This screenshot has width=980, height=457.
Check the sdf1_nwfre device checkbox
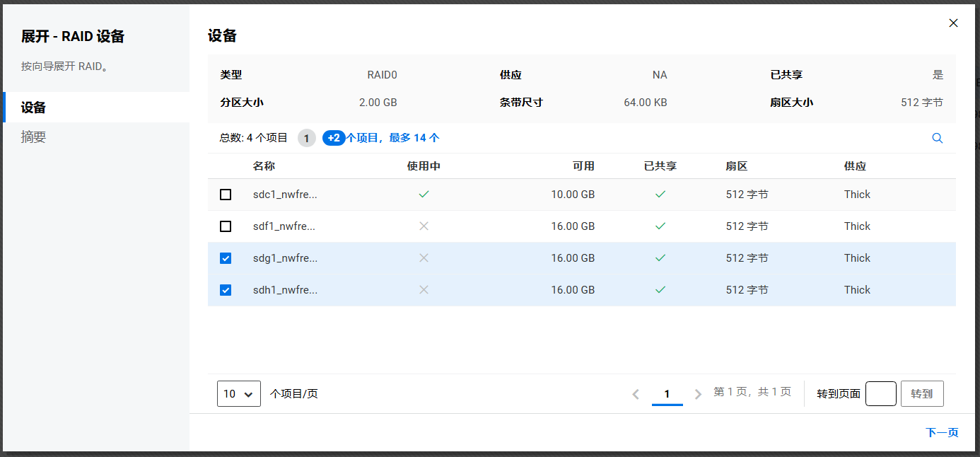226,226
